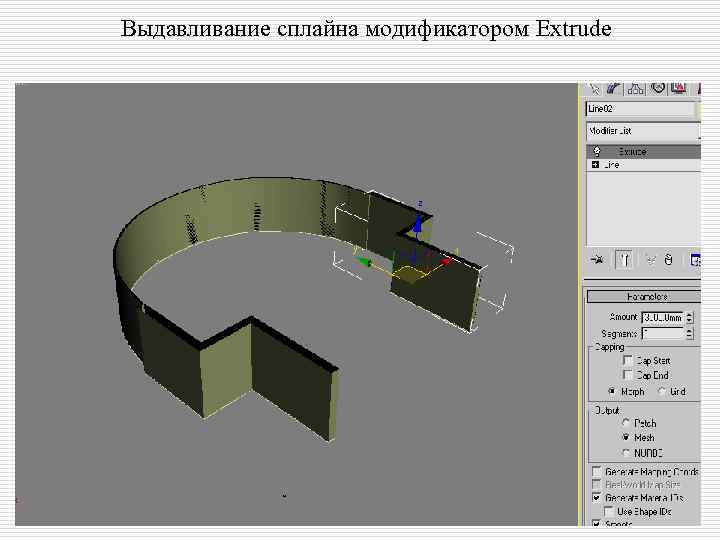Select Patch output radio button
This screenshot has width=720, height=540.
(x=626, y=422)
